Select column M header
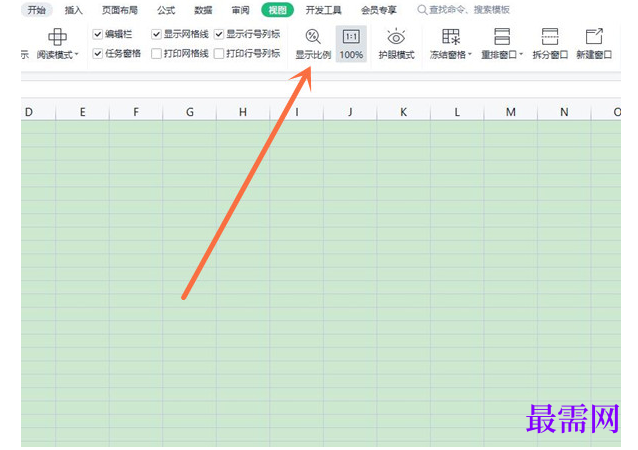 [511, 112]
